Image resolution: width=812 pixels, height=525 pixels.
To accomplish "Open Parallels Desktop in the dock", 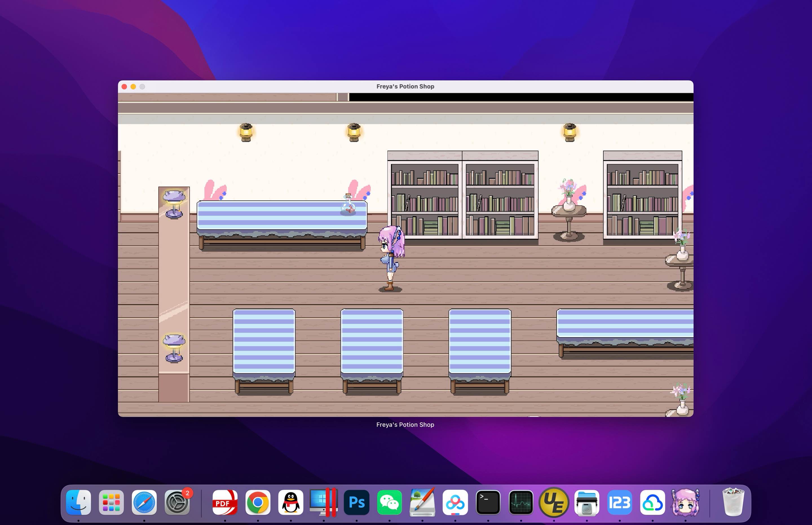I will tap(323, 502).
